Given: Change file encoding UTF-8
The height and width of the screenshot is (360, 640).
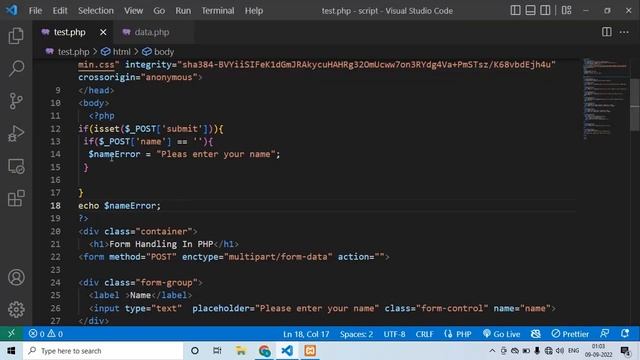Looking at the screenshot, I should [394, 334].
